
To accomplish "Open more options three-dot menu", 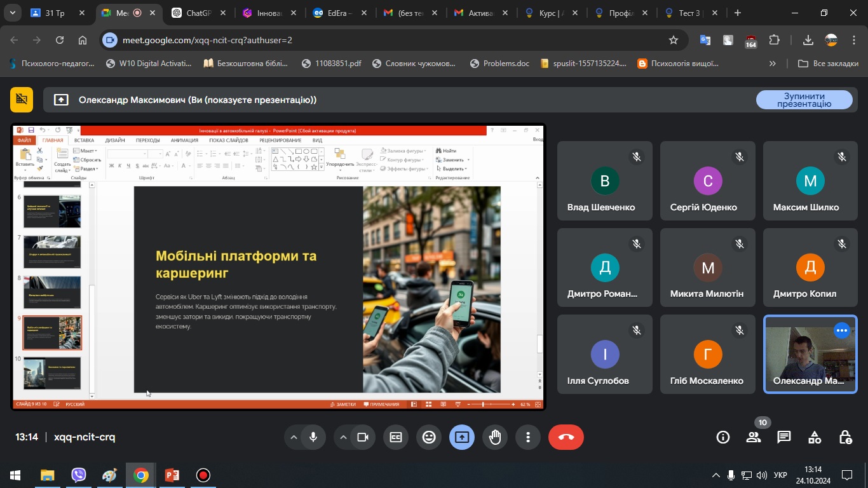I will point(528,437).
